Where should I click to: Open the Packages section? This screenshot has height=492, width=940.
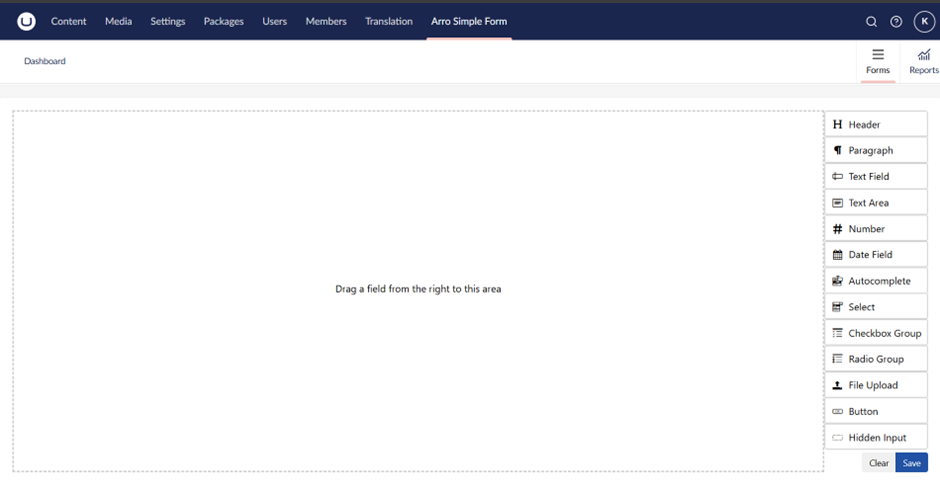click(224, 22)
